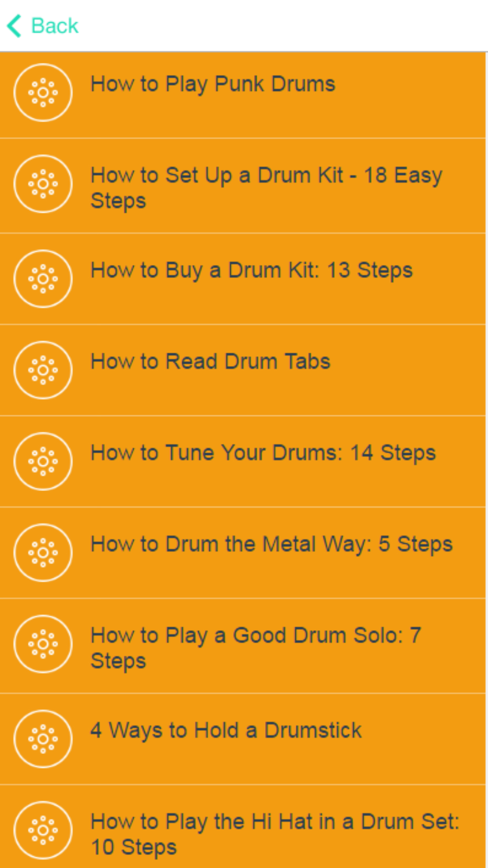488x868 pixels.
Task: Open 'How to Tune Your Drums: 14 Steps'
Action: pos(263,453)
